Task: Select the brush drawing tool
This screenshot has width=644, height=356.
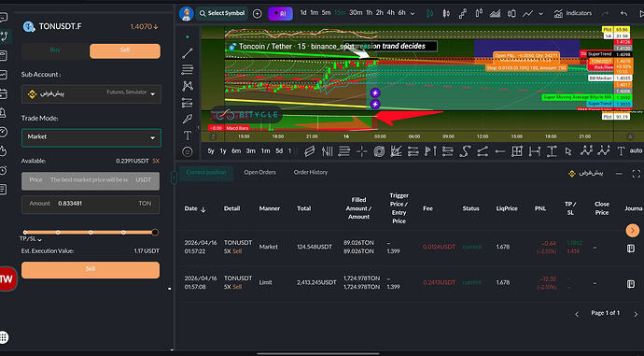Action: [188, 119]
